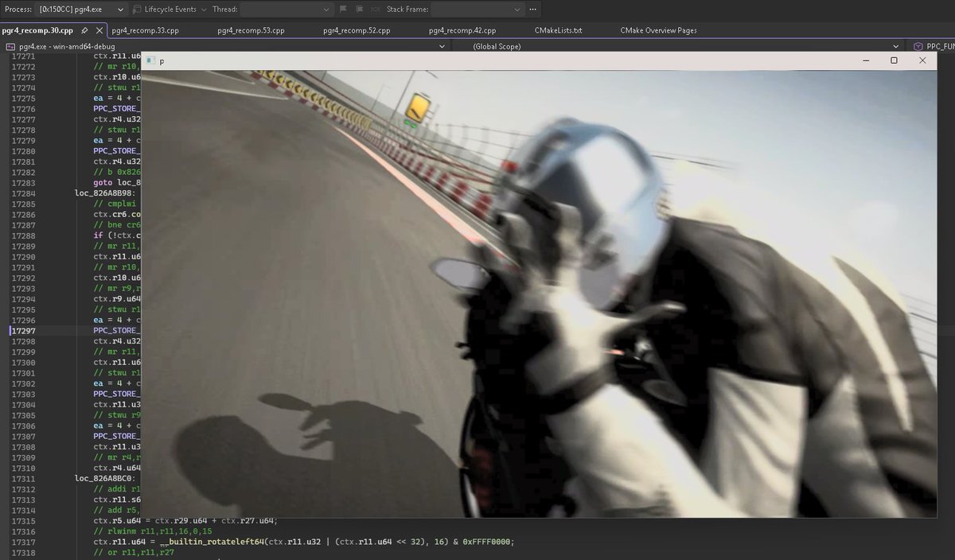Open the CMakeLists.txt tab
The image size is (955, 560).
point(558,30)
